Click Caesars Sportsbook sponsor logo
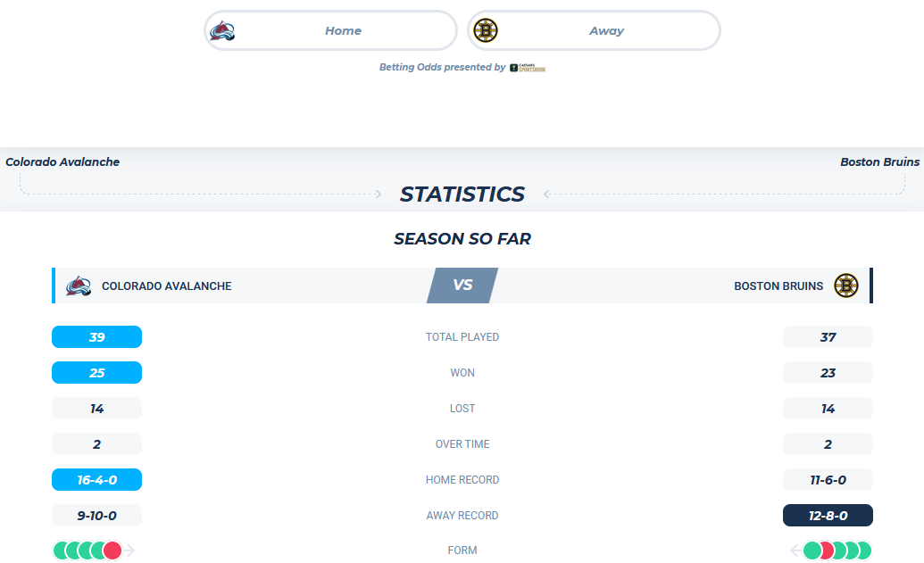 [528, 68]
